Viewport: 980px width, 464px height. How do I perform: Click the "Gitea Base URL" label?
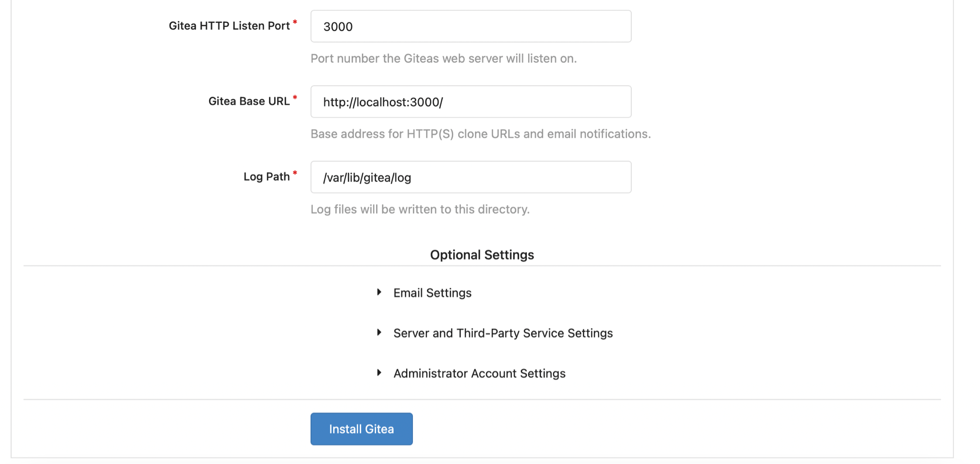pyautogui.click(x=249, y=101)
